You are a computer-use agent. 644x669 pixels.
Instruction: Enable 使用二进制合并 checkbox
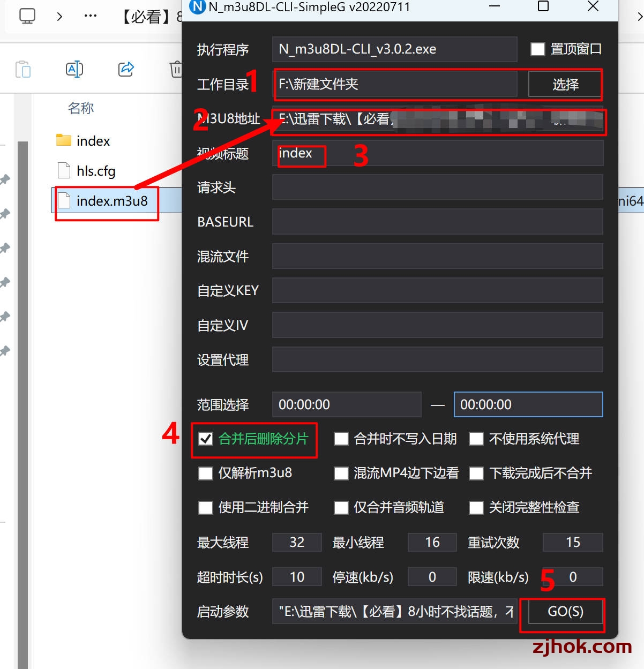click(x=206, y=508)
